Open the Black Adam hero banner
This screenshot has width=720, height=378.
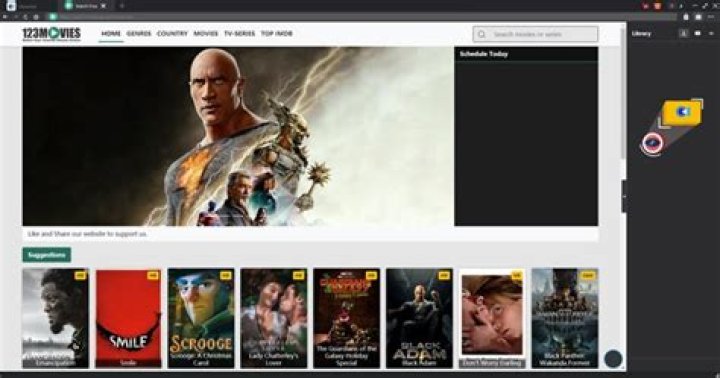tap(238, 136)
